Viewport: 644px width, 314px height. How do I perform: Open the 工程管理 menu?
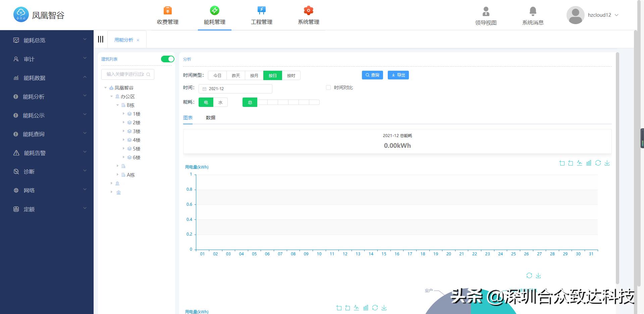click(261, 15)
